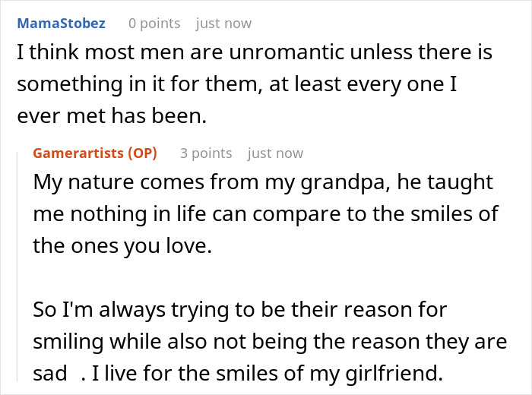Click the "3 points" score label
The height and width of the screenshot is (395, 532).
click(x=205, y=153)
